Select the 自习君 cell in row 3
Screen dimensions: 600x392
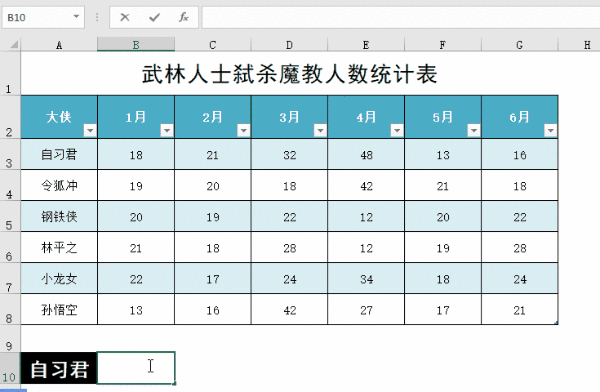click(x=59, y=154)
